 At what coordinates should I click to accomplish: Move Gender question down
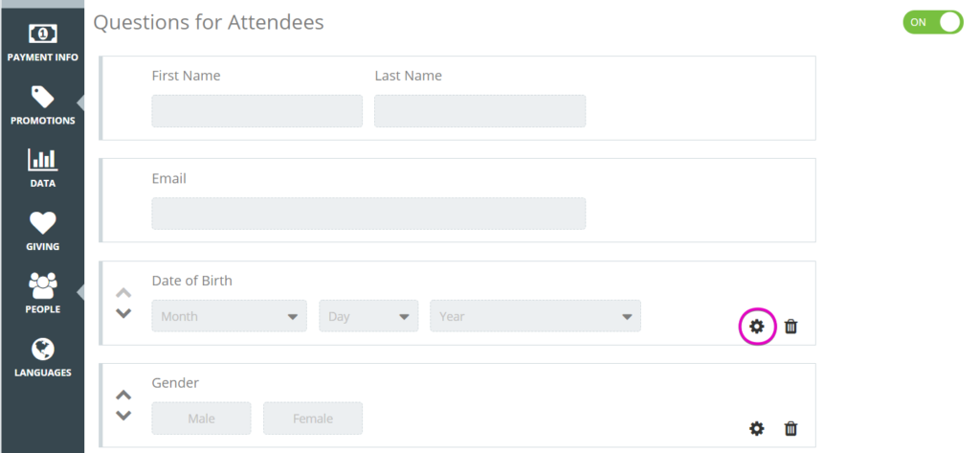(x=123, y=416)
